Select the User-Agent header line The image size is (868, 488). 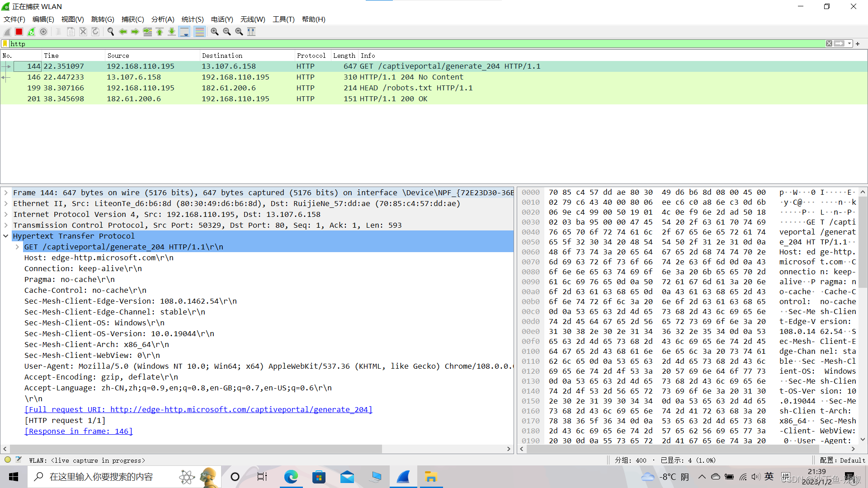click(269, 366)
